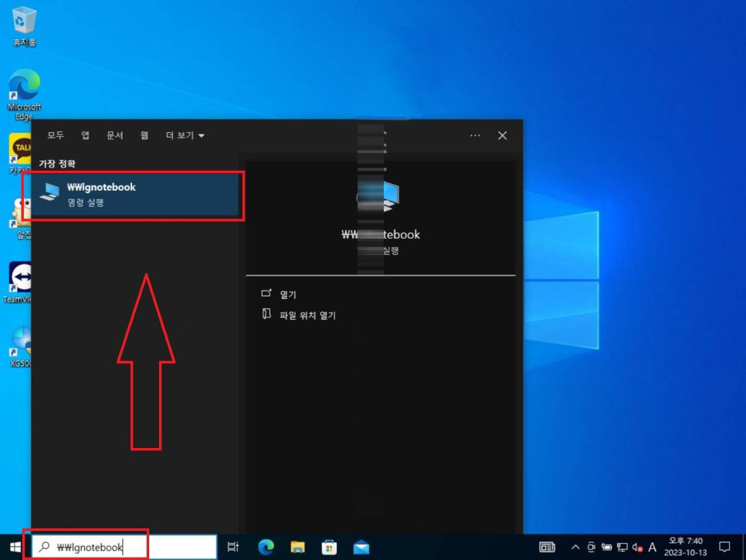
Task: Click the battery status tray icon
Action: click(x=606, y=547)
